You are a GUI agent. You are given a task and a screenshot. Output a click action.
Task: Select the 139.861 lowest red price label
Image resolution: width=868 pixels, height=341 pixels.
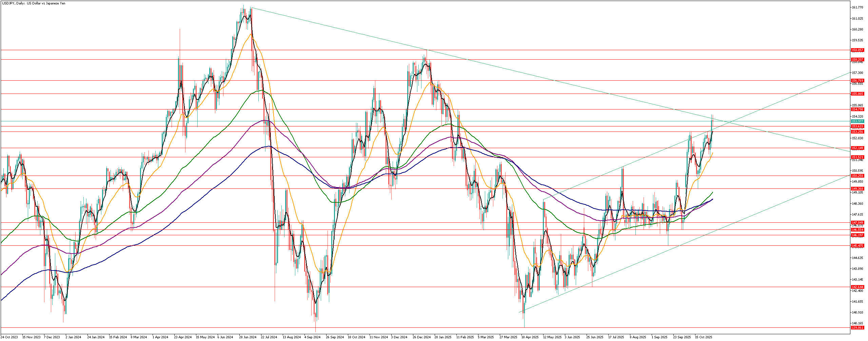pos(857,328)
